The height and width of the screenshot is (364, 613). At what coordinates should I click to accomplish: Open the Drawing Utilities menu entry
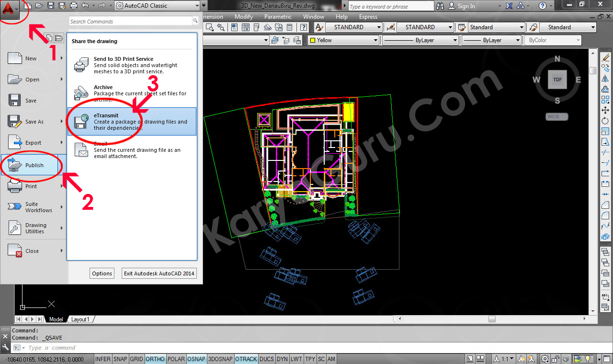[x=35, y=228]
